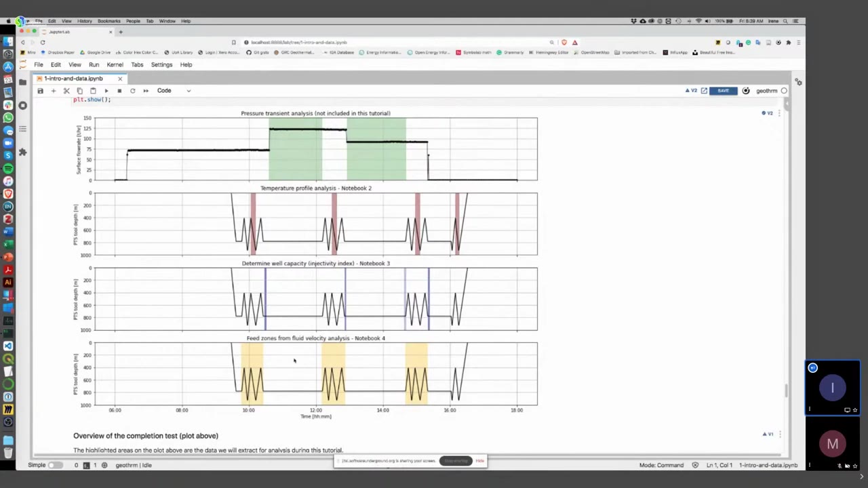The image size is (868, 488).
Task: Run the current cell with the play icon
Action: (106, 90)
